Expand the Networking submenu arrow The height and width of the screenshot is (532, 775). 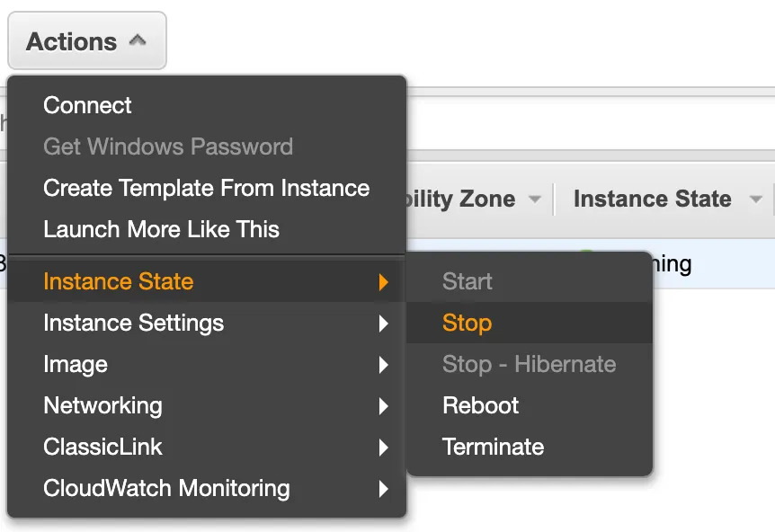[384, 406]
